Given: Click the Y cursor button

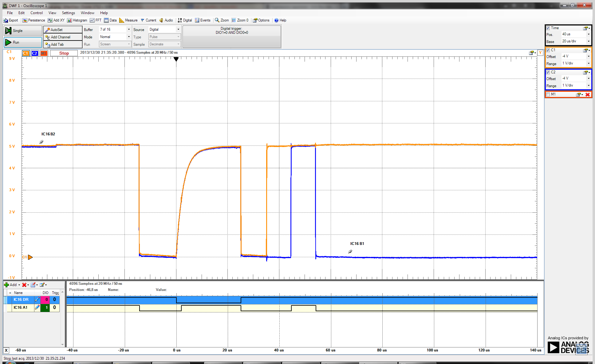Looking at the screenshot, I should click(540, 53).
